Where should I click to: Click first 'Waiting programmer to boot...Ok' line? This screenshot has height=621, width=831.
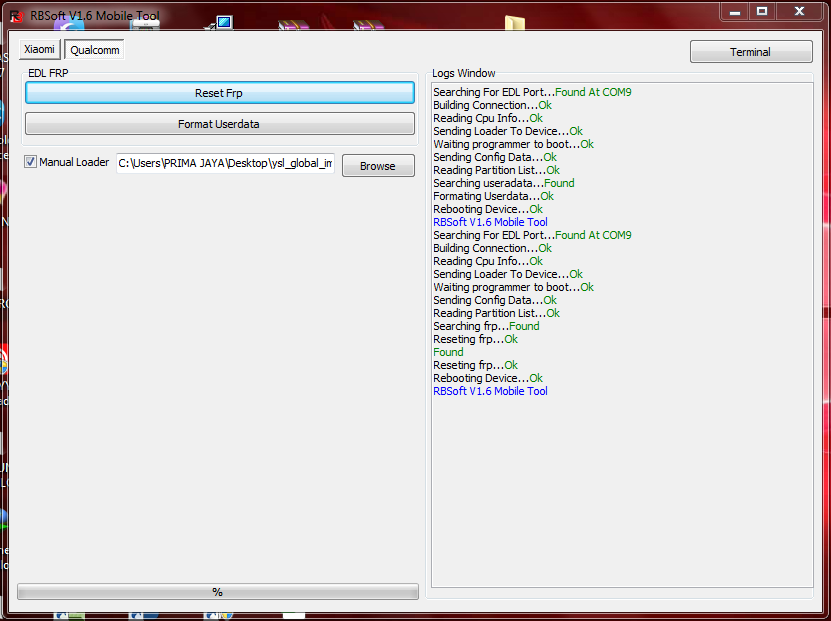coord(513,144)
